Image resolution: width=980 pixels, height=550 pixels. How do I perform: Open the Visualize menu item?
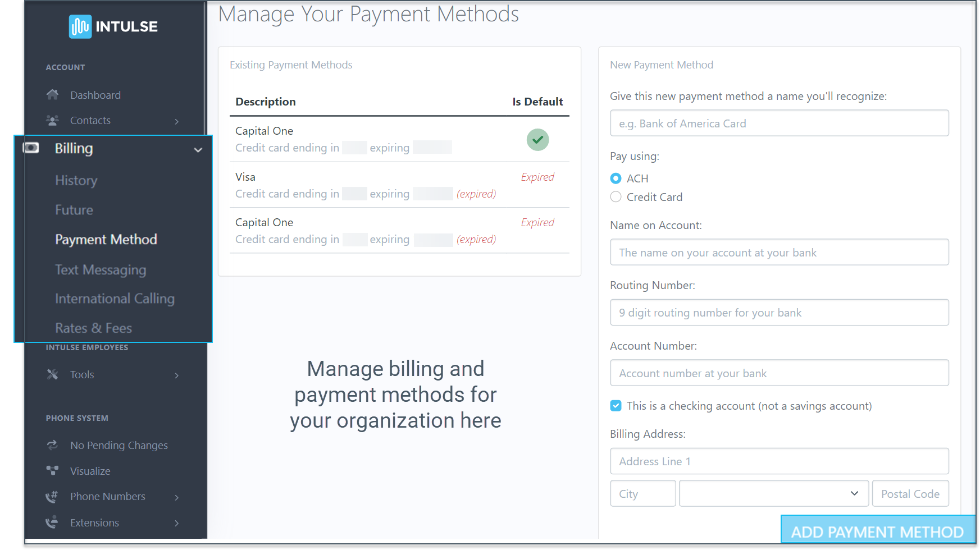pyautogui.click(x=90, y=471)
